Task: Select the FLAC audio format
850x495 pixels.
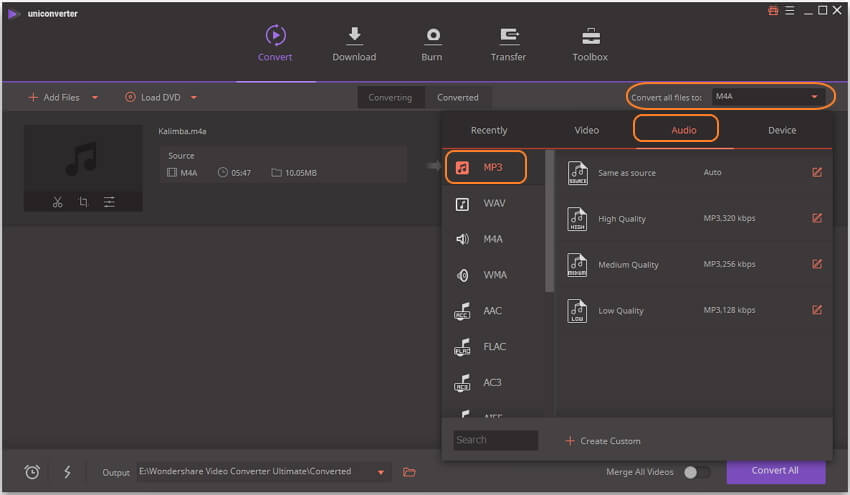Action: (x=493, y=347)
